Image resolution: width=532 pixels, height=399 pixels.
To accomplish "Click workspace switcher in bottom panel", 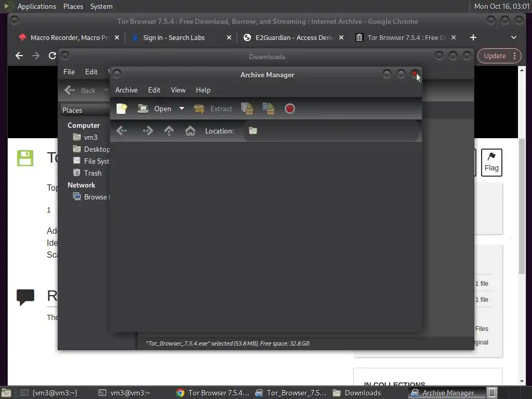I will pyautogui.click(x=493, y=393).
